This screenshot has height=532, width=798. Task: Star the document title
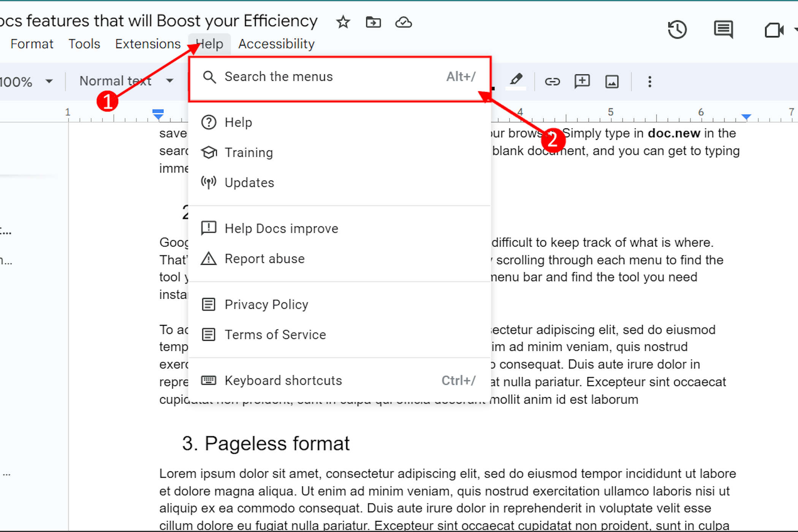tap(343, 22)
